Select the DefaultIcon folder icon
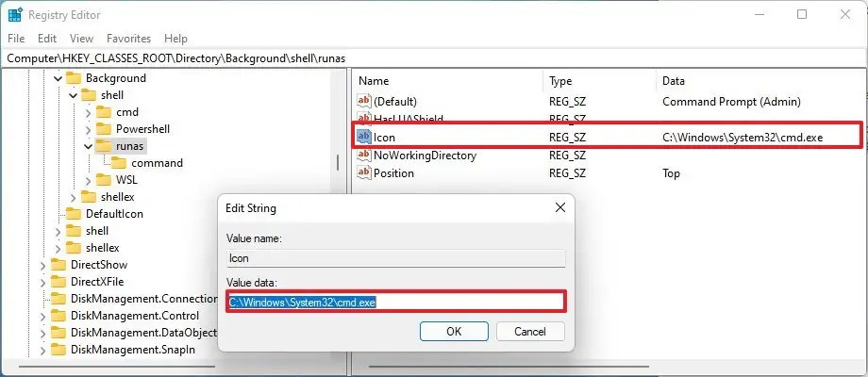The image size is (868, 377). click(74, 214)
